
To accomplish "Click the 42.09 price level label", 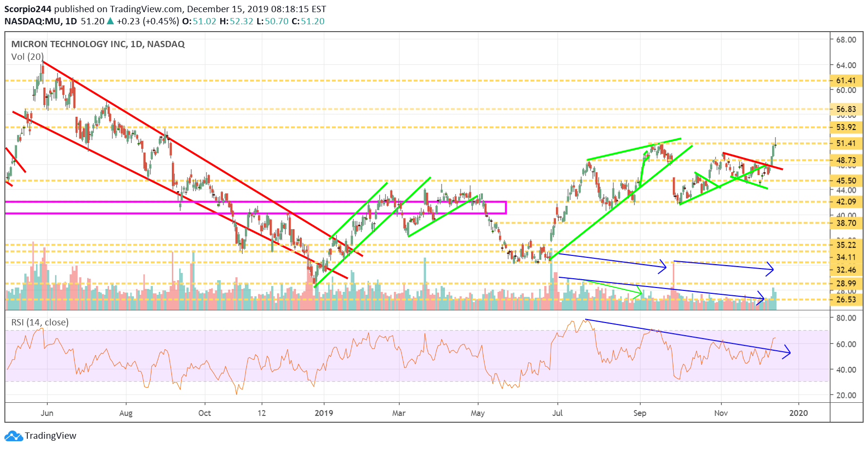I will (x=846, y=202).
